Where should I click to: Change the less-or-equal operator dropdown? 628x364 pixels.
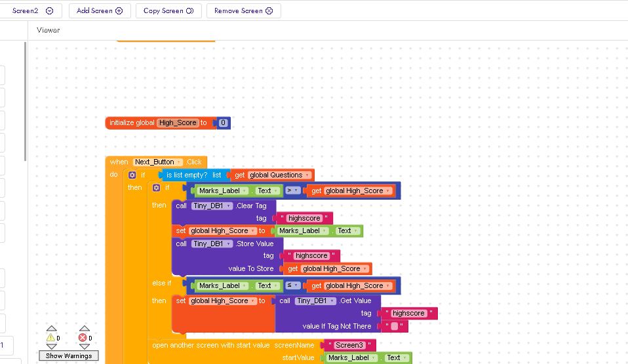pos(292,286)
